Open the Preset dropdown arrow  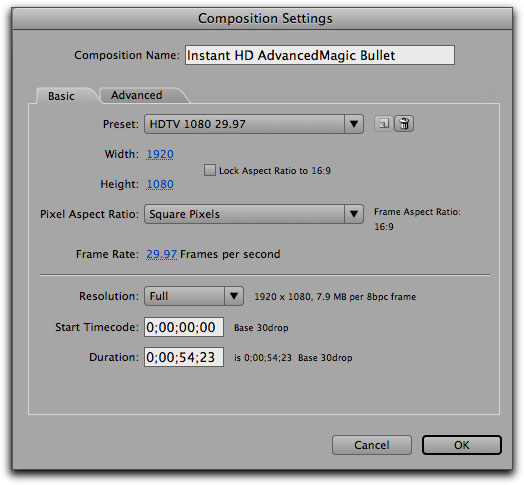click(354, 124)
